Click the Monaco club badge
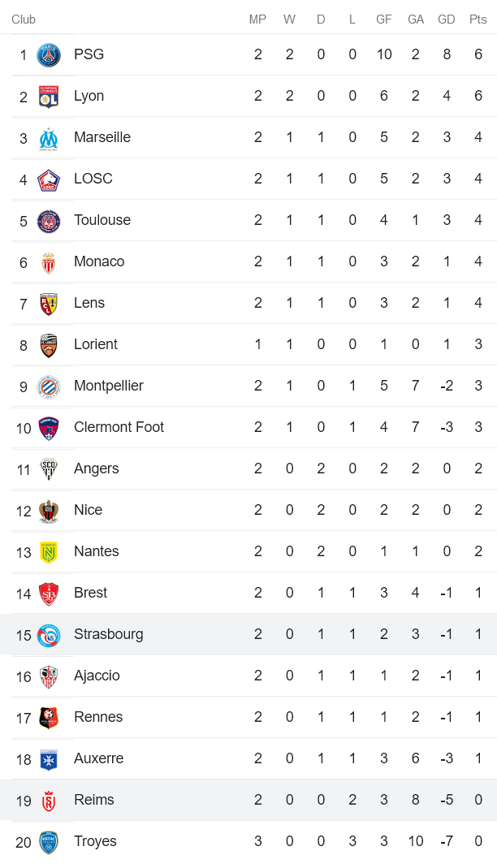The height and width of the screenshot is (868, 497). point(49,262)
